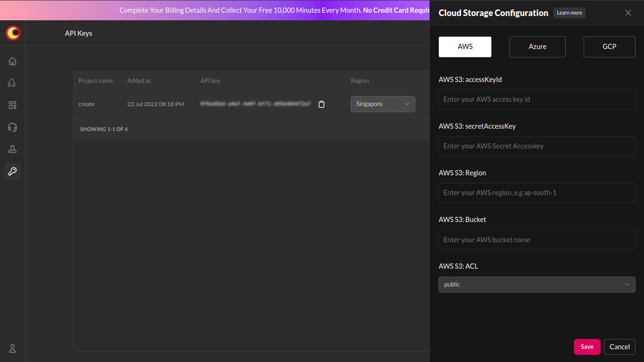
Task: Click the 'API Keys' page title
Action: point(78,33)
